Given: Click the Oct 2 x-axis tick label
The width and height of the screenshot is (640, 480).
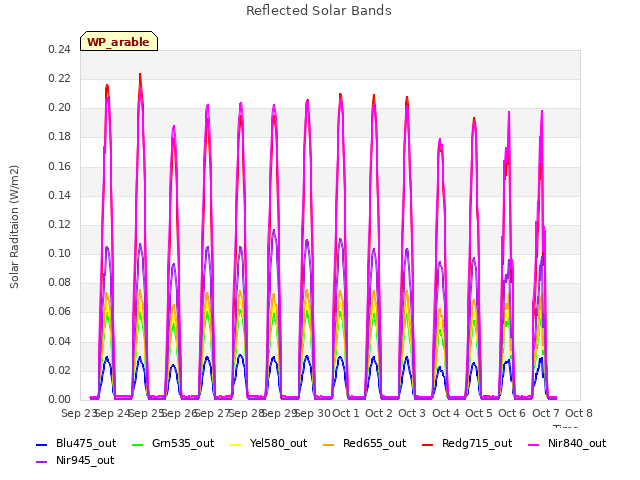Looking at the screenshot, I should [x=379, y=413].
